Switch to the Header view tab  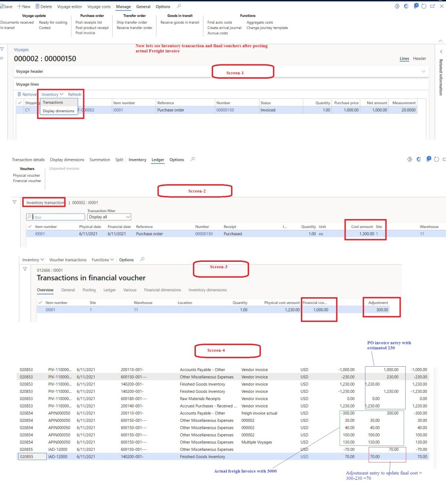point(419,59)
